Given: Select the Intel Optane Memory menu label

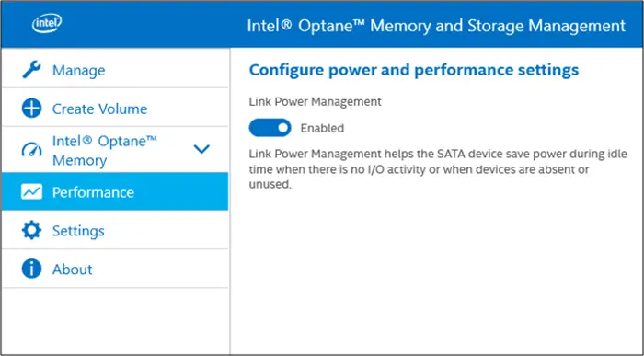Looking at the screenshot, I should pos(105,150).
